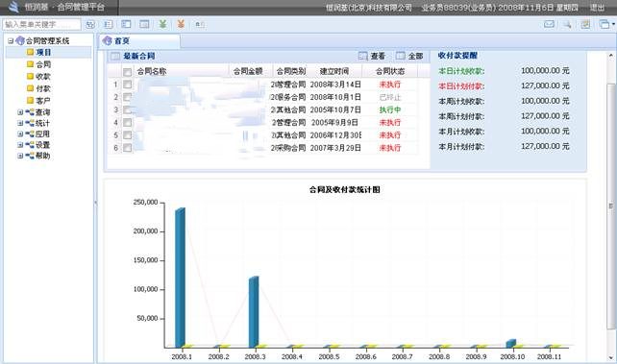Tick the checkbox for contract row 1
Image resolution: width=617 pixels, height=364 pixels.
(127, 85)
